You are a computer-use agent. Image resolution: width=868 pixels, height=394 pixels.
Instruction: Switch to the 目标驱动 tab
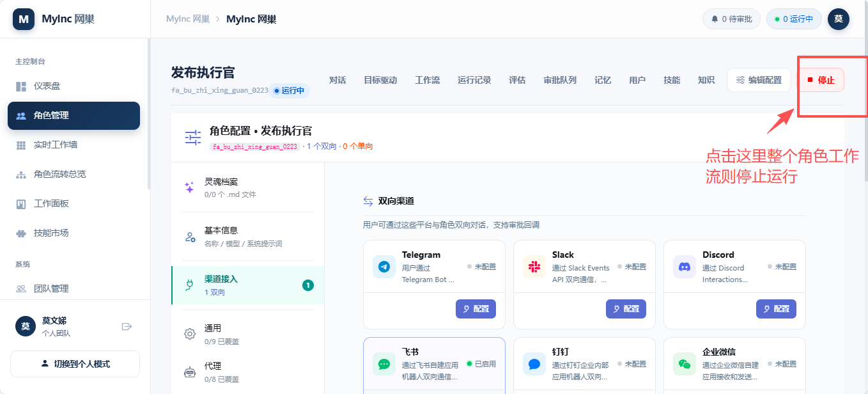pos(380,80)
